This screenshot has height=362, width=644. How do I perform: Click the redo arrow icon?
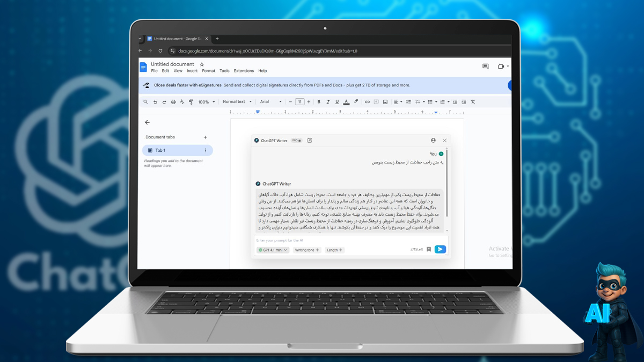[x=164, y=102]
